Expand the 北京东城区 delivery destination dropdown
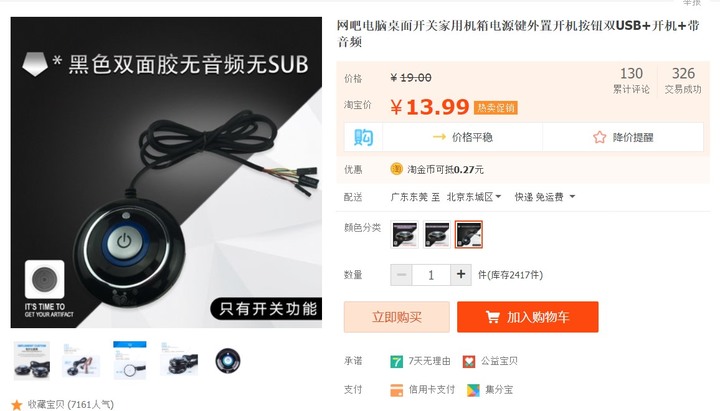720x411 pixels. [x=473, y=197]
